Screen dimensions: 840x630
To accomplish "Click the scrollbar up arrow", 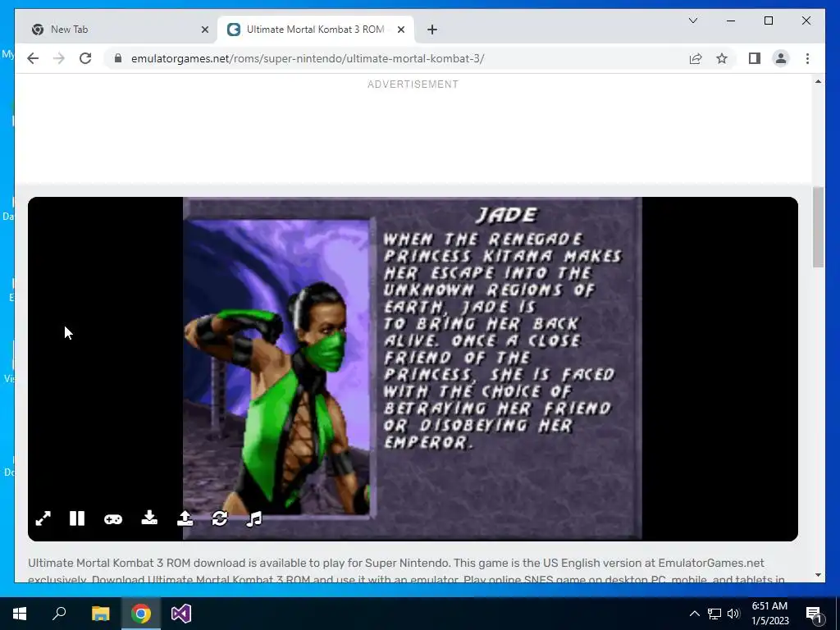I will tap(818, 81).
